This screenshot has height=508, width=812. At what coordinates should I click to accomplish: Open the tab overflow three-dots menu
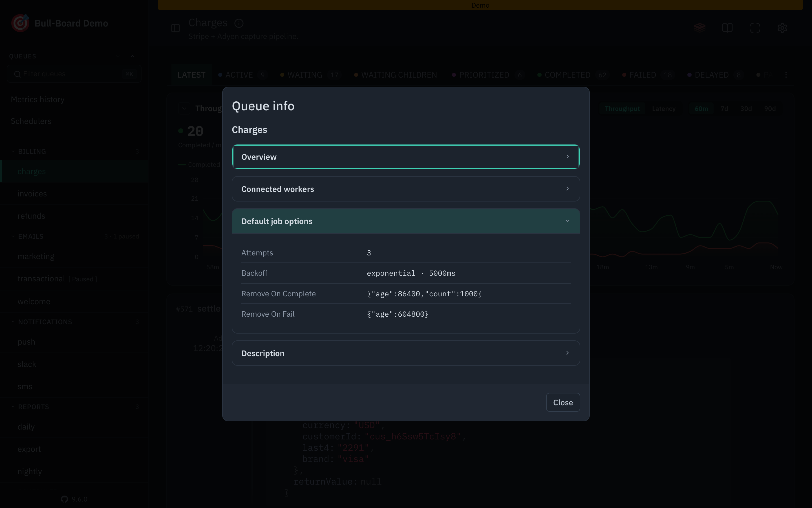(786, 75)
